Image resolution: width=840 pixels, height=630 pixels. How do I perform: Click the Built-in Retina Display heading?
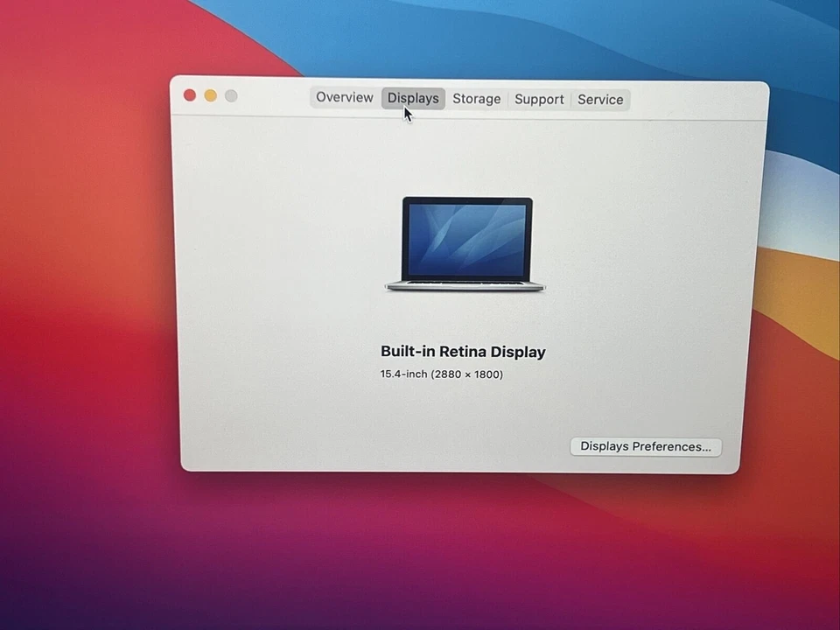pos(463,351)
